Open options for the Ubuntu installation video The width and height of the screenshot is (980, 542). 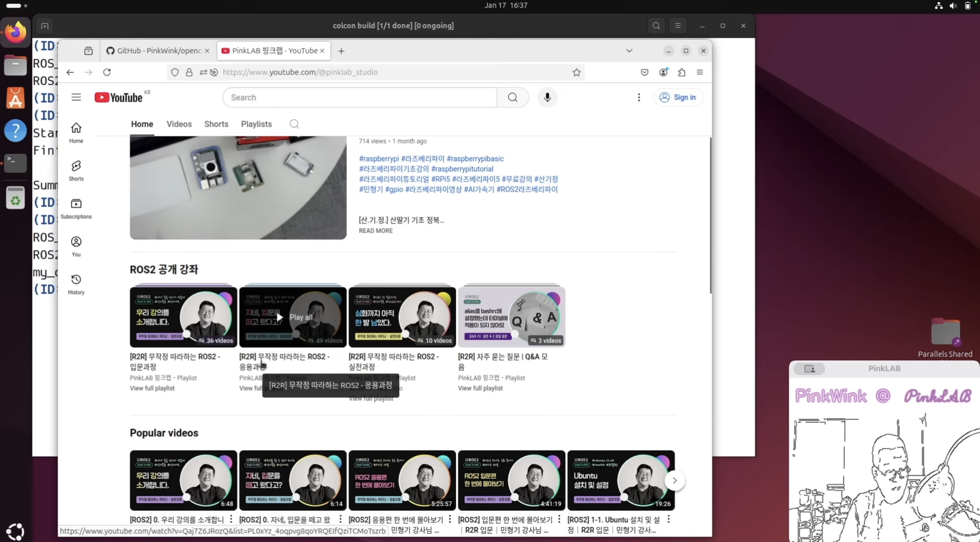click(x=668, y=519)
